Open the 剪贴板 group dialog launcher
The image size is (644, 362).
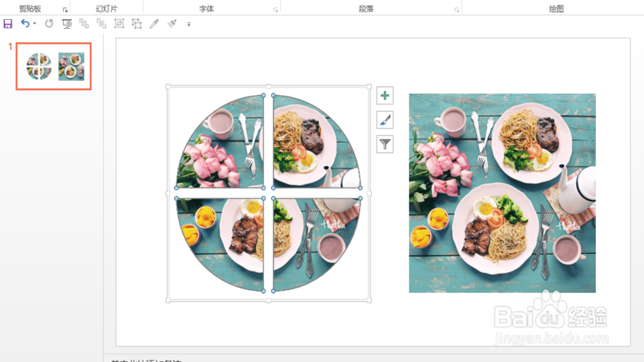[x=65, y=10]
